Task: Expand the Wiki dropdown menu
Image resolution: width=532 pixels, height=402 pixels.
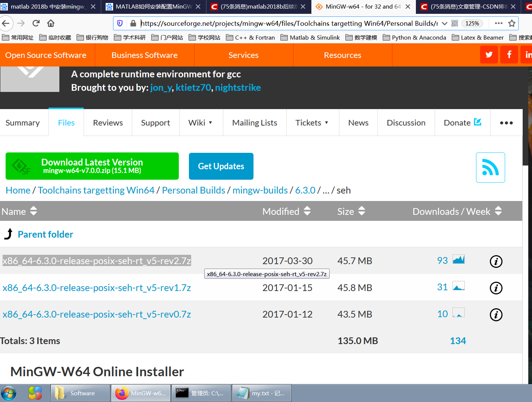Action: click(200, 123)
